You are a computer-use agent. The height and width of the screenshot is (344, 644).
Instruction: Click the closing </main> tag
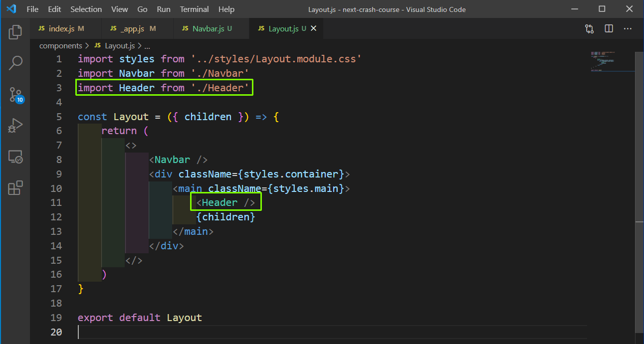click(193, 232)
